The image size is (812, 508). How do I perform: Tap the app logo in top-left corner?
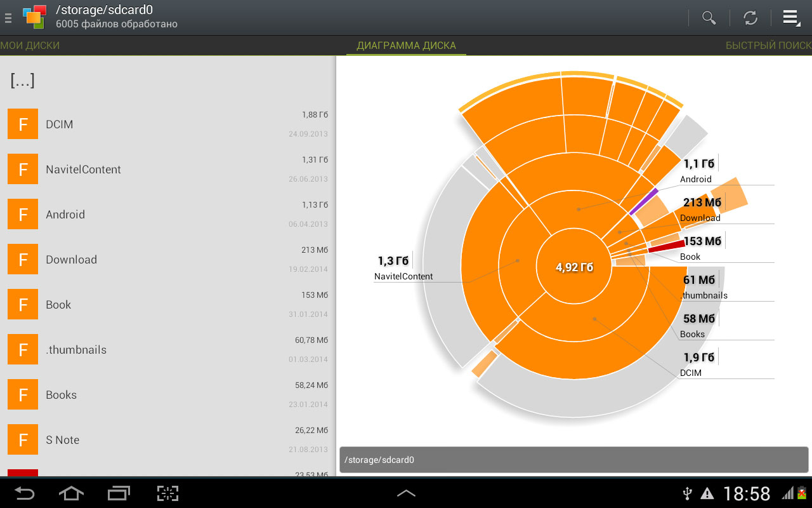pos(34,17)
